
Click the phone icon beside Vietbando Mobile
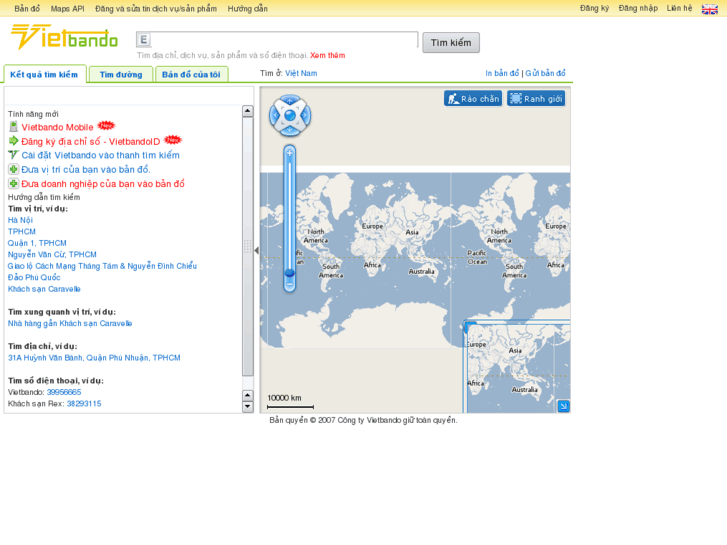pyautogui.click(x=13, y=126)
